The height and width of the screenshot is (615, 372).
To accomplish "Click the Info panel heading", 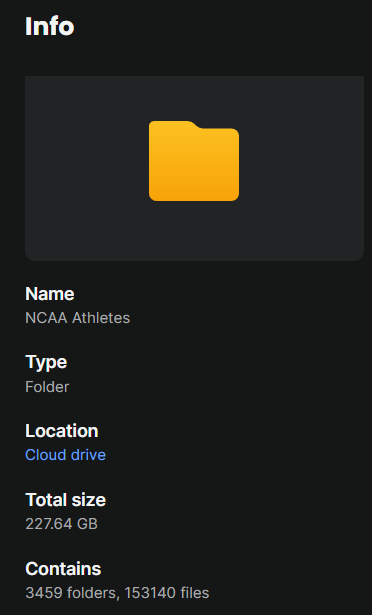I will pos(49,26).
